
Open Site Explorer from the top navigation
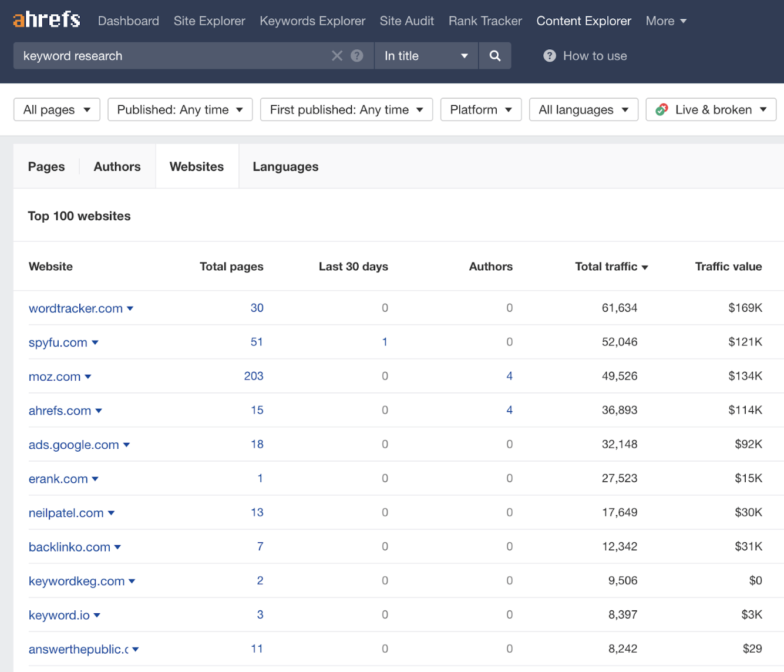[x=209, y=21]
